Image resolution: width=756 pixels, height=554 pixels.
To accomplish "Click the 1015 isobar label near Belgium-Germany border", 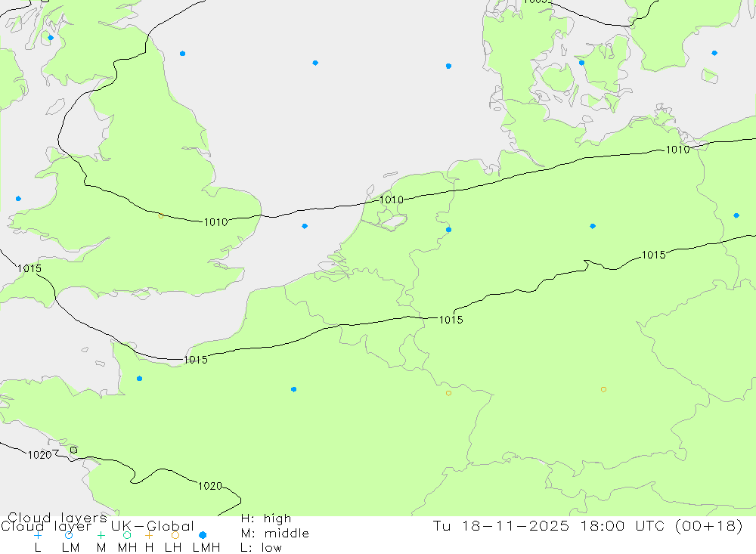I will [451, 320].
